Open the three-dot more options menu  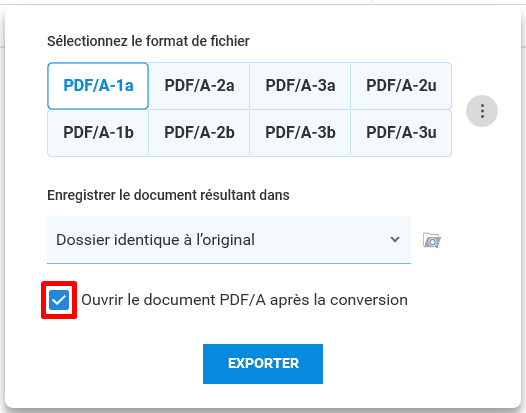(x=482, y=111)
